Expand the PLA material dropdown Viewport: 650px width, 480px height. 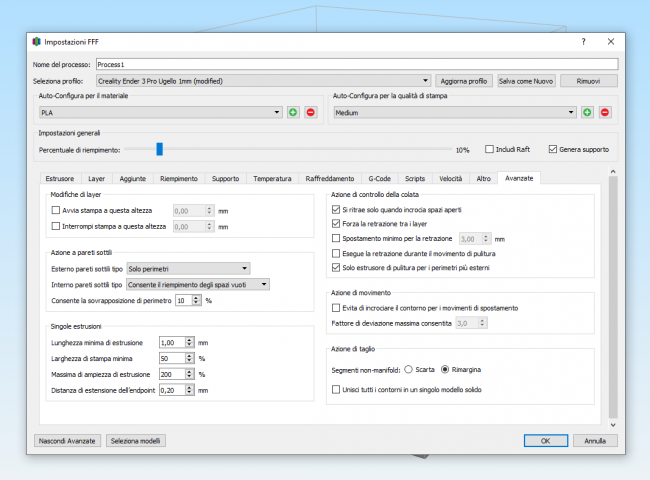tap(277, 113)
